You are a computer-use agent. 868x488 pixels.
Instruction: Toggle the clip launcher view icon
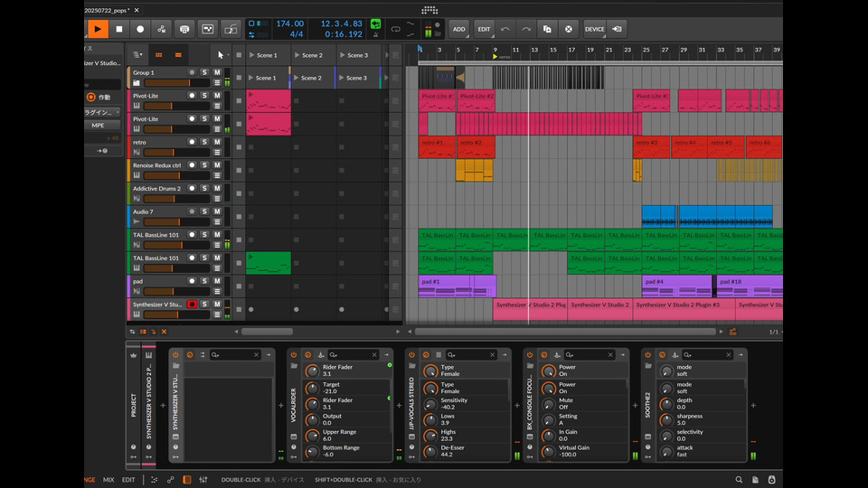pyautogui.click(x=159, y=55)
